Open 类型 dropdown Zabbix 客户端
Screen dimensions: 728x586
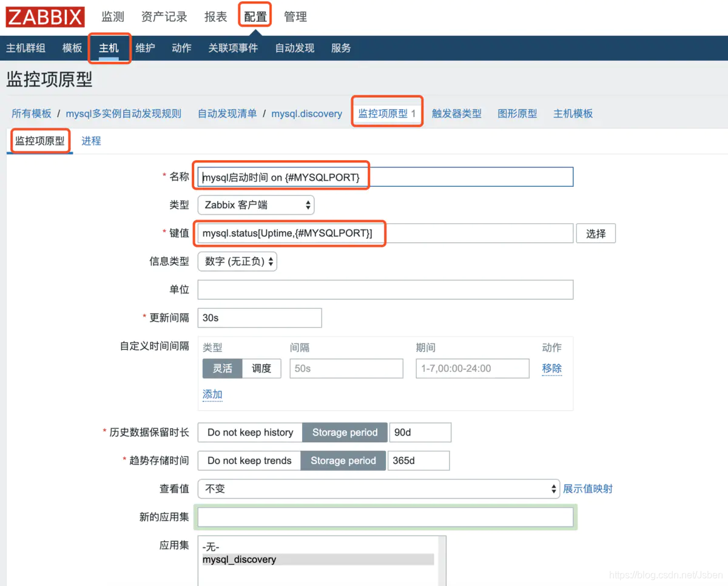point(256,205)
